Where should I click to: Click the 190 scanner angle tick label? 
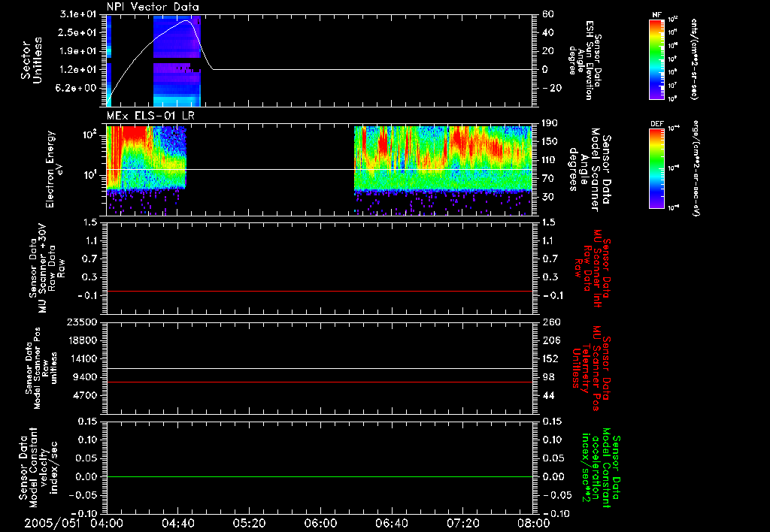[550, 123]
